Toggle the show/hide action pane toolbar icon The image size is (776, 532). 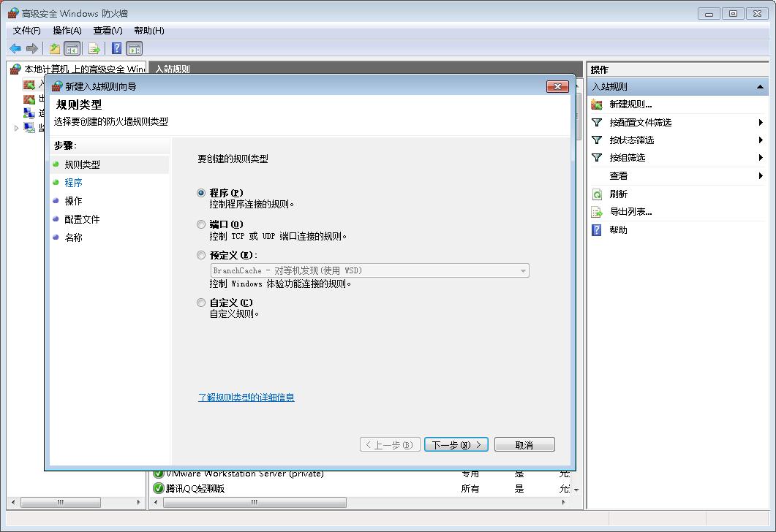point(135,48)
